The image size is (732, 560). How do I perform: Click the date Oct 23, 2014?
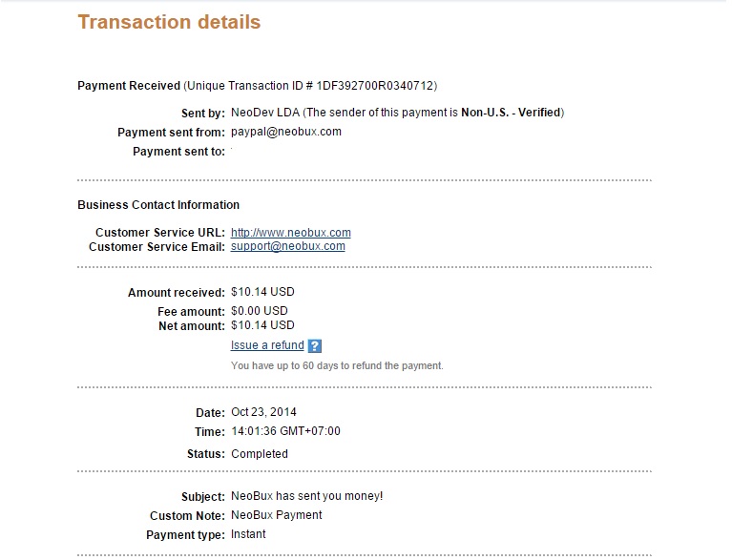(264, 412)
